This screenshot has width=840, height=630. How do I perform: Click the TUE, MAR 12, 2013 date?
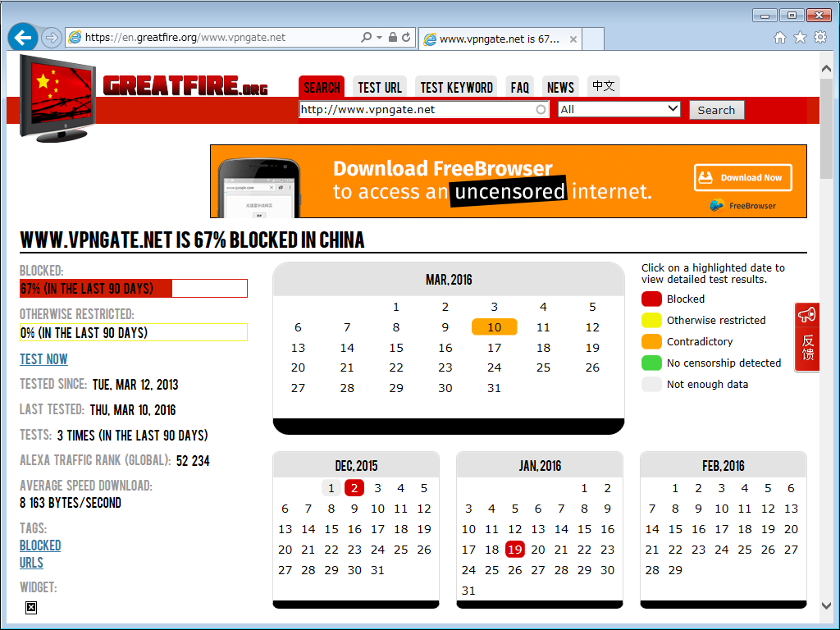coord(135,385)
